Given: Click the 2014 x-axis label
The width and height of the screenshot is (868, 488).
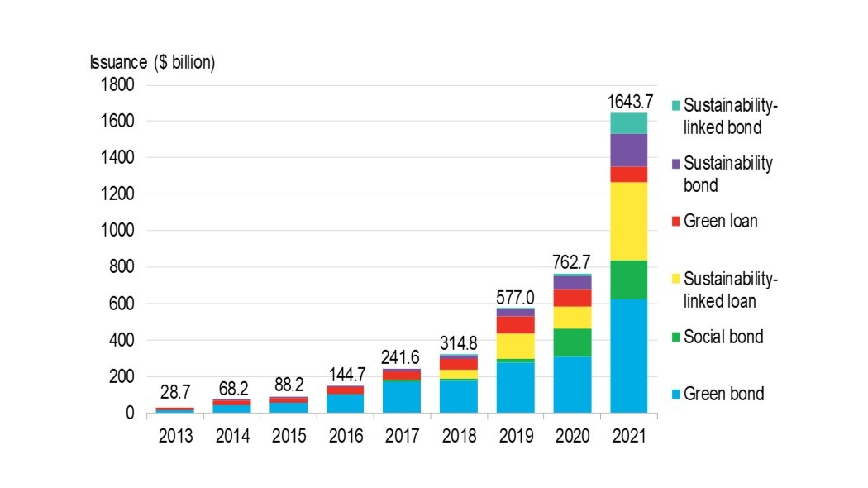Looking at the screenshot, I should tap(232, 436).
